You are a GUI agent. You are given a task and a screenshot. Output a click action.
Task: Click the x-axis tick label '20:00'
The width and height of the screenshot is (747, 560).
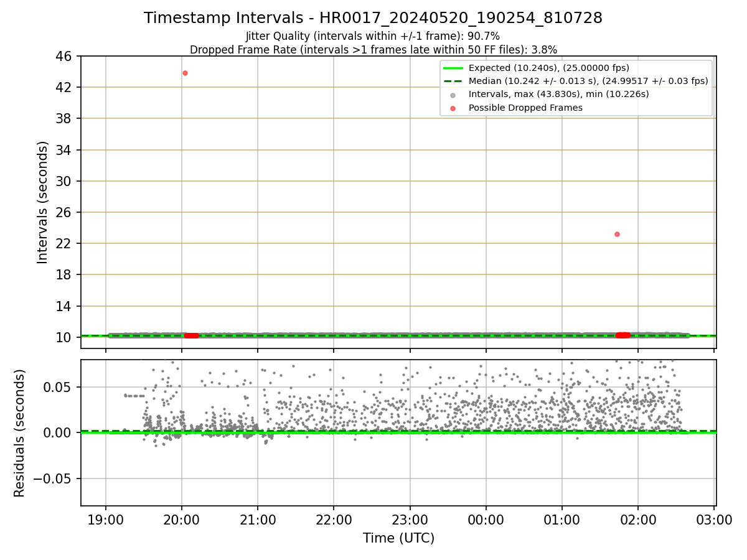click(x=181, y=520)
